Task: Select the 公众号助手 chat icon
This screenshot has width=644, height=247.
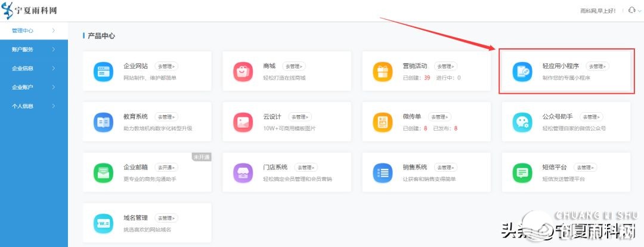Action: pyautogui.click(x=522, y=122)
